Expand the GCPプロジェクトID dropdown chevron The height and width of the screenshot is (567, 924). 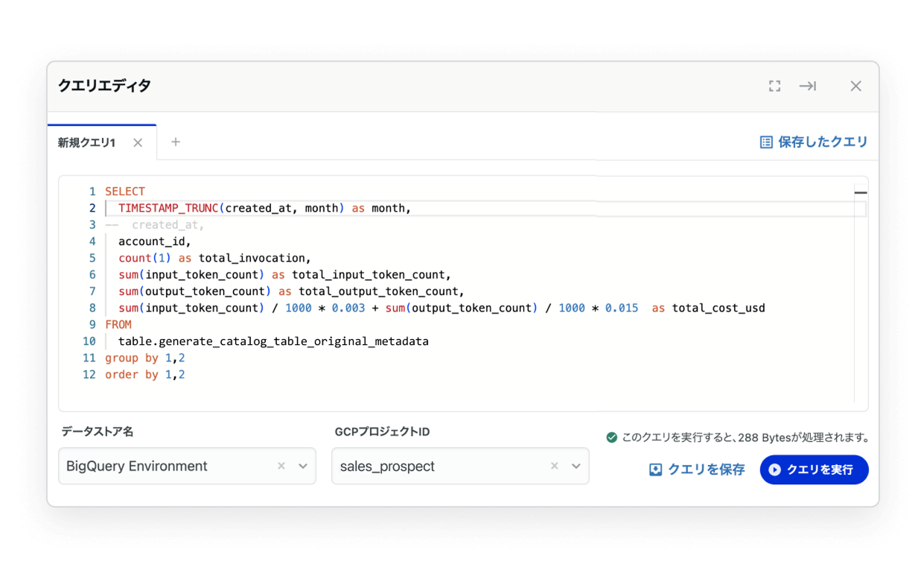tap(576, 466)
